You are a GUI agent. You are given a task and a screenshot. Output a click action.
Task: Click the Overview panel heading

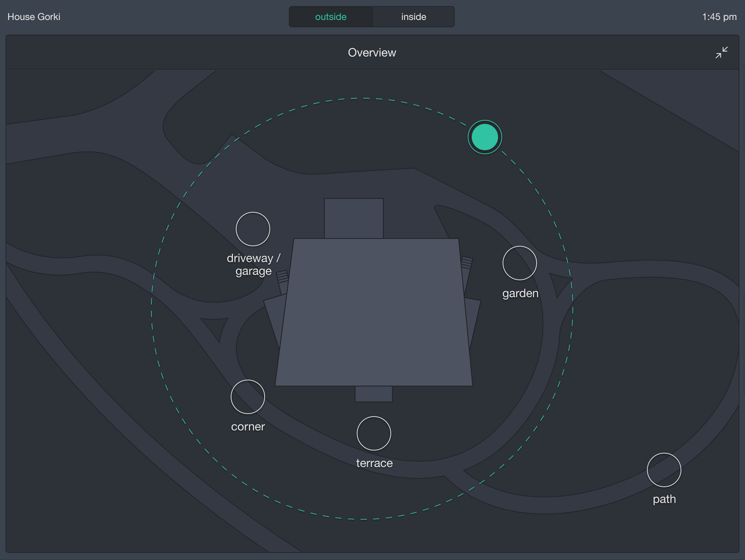[x=372, y=53]
